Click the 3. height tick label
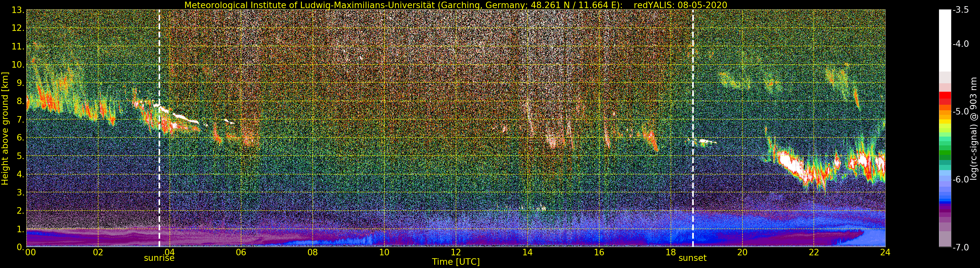The height and width of the screenshot is (268, 980). [20, 192]
